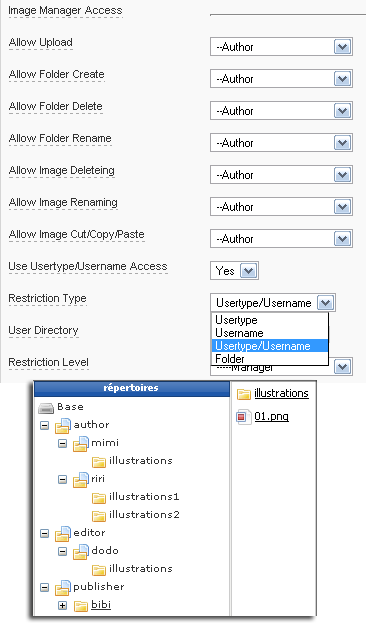366x623 pixels.
Task: Click the editor folder icon
Action: point(63,534)
